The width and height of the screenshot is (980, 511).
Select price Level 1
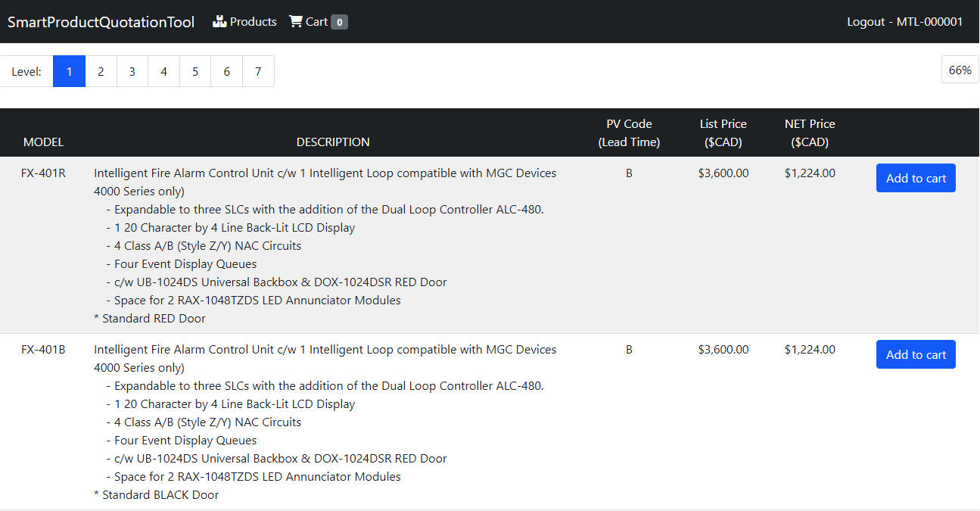69,71
